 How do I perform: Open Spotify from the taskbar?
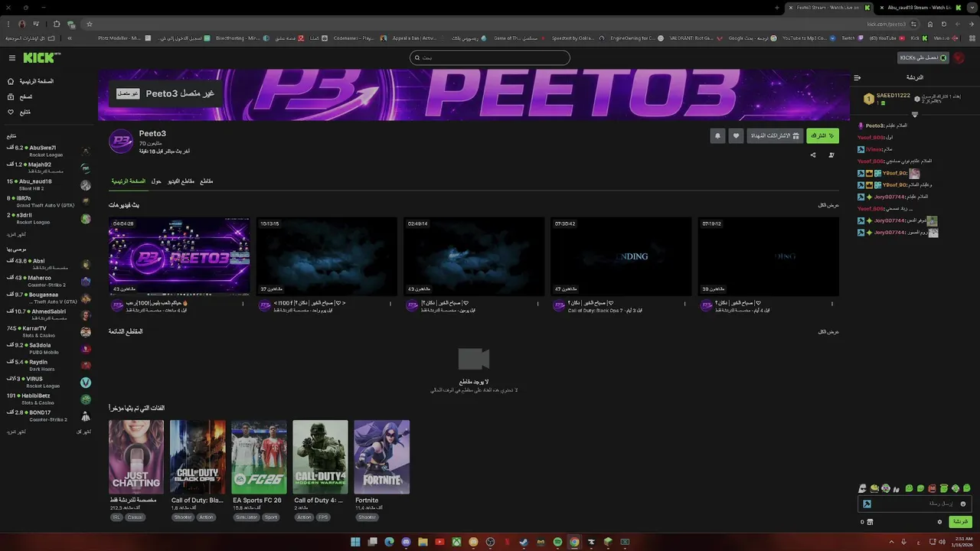[557, 542]
